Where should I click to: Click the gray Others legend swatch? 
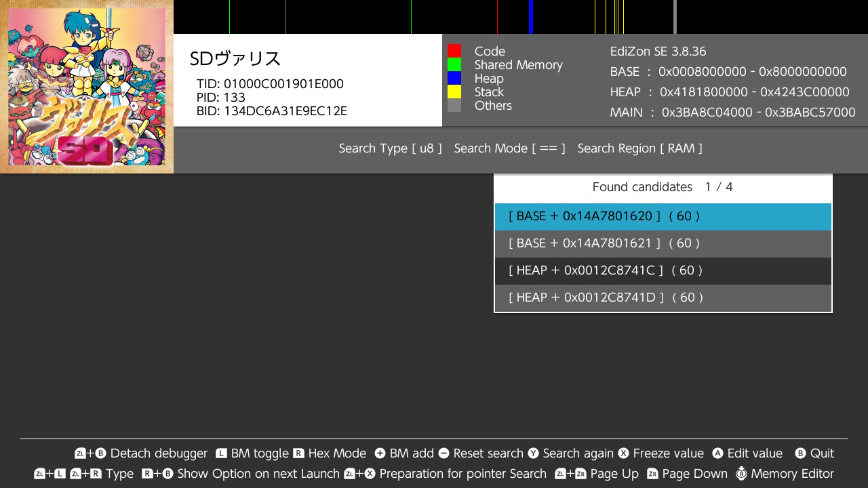click(x=454, y=105)
